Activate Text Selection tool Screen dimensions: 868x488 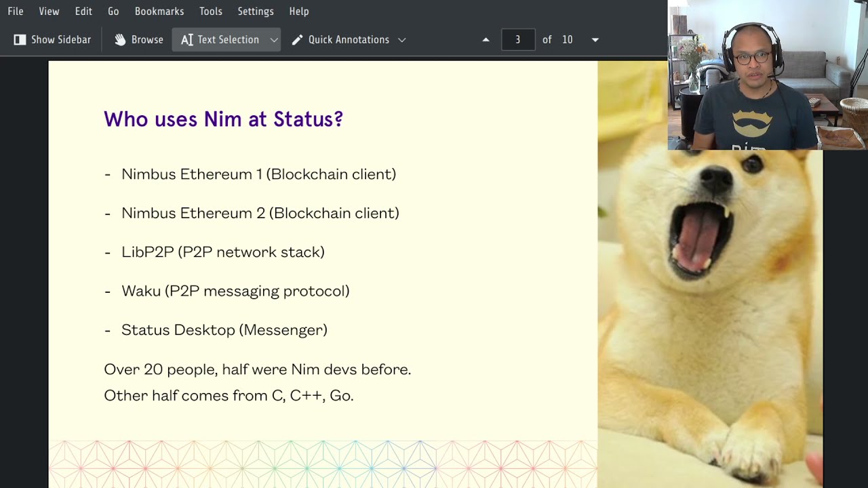coord(220,40)
